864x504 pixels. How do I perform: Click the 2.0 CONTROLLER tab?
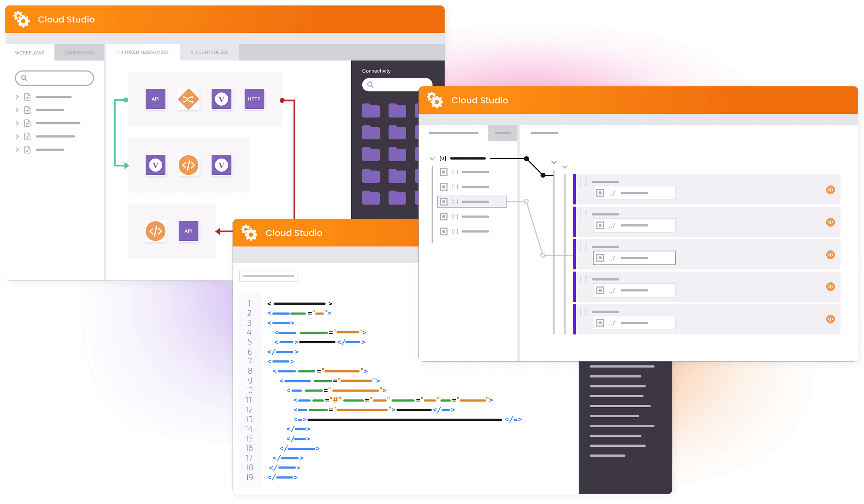(x=207, y=52)
